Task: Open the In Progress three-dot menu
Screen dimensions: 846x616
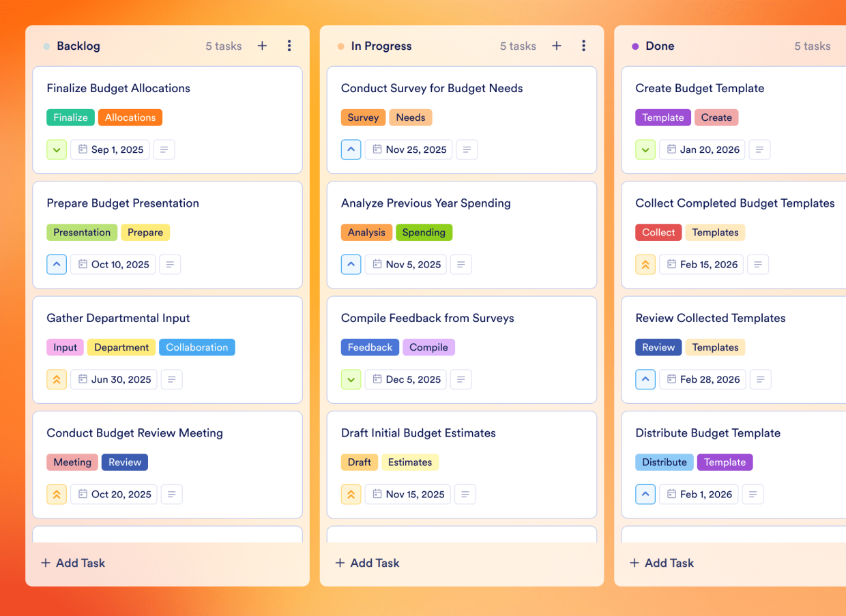Action: (x=584, y=46)
